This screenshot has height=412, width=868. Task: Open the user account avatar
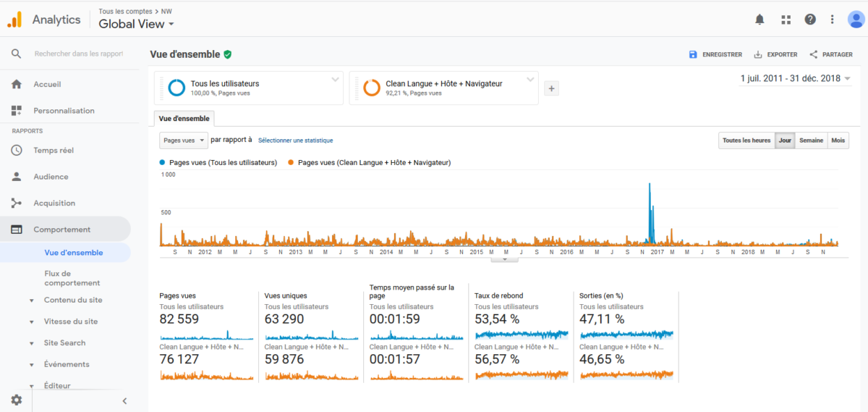coord(856,20)
